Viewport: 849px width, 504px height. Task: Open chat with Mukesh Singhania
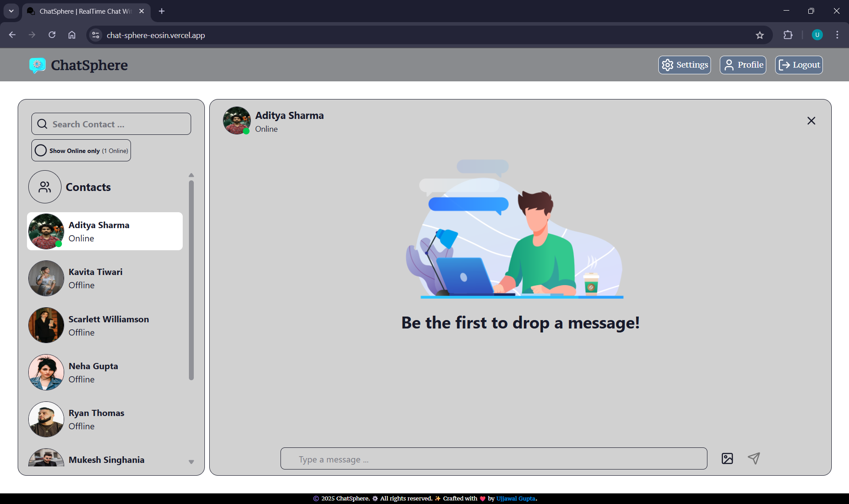105,458
